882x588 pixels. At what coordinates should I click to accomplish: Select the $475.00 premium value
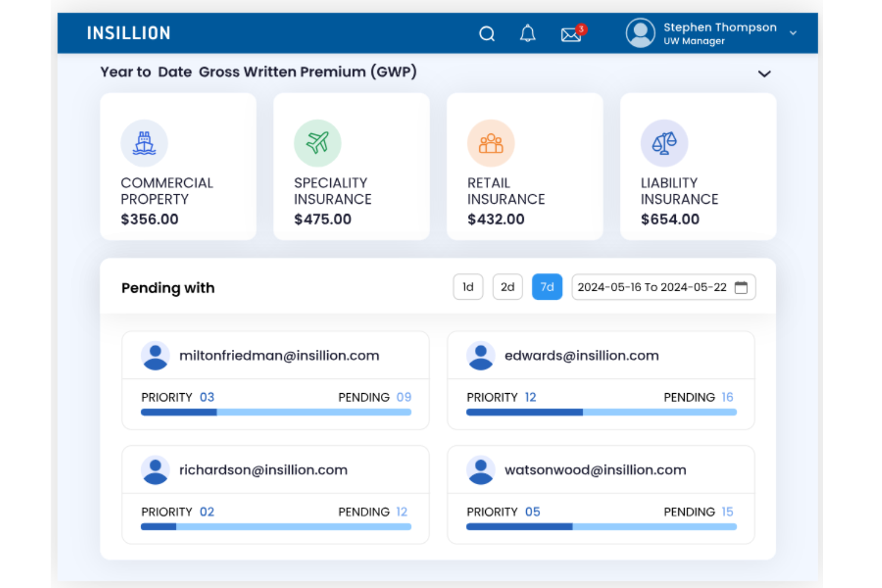click(323, 219)
